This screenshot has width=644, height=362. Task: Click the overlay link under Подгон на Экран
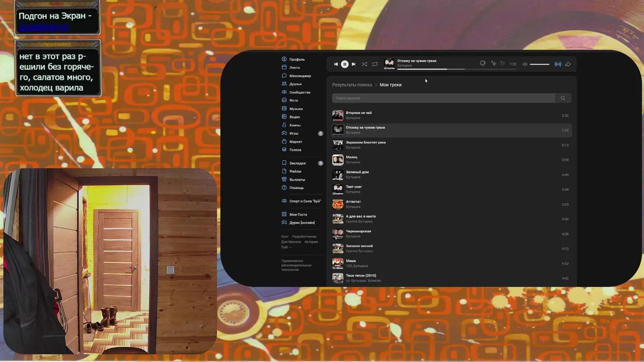43,27
